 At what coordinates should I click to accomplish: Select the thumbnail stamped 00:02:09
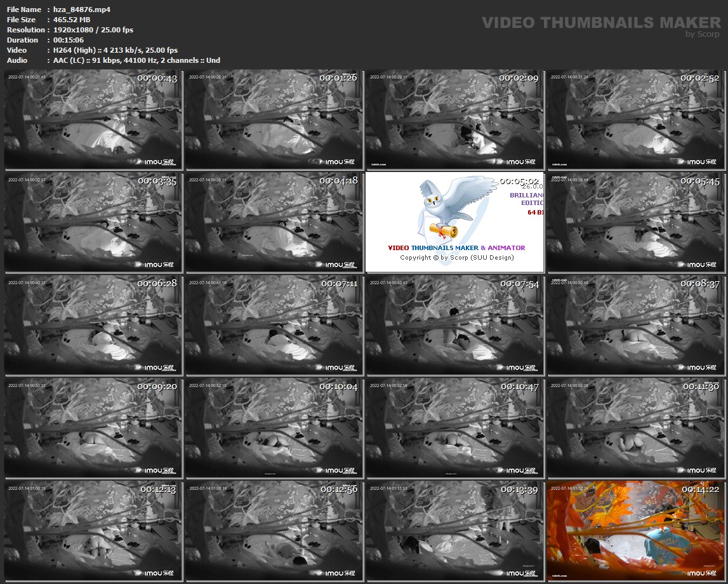pos(454,119)
